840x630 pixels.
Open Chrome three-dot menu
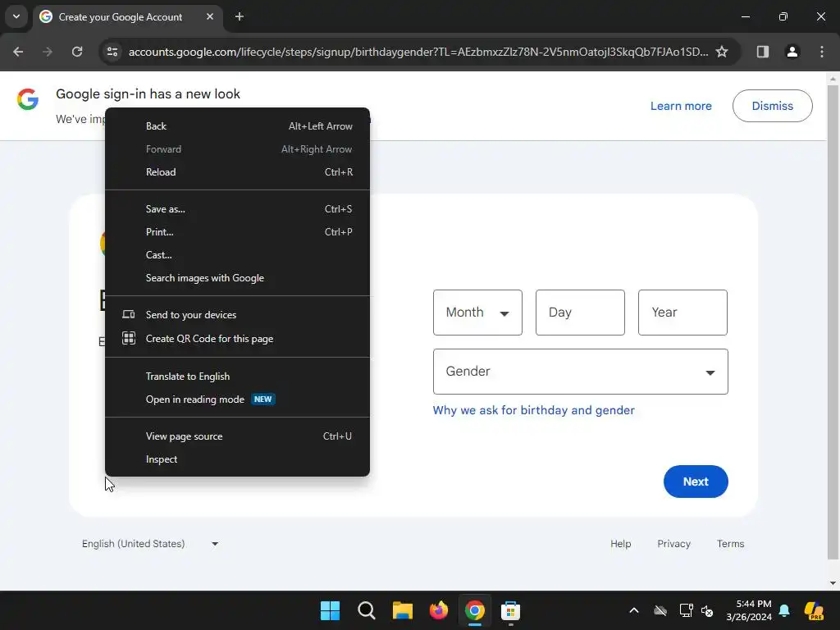tap(821, 52)
